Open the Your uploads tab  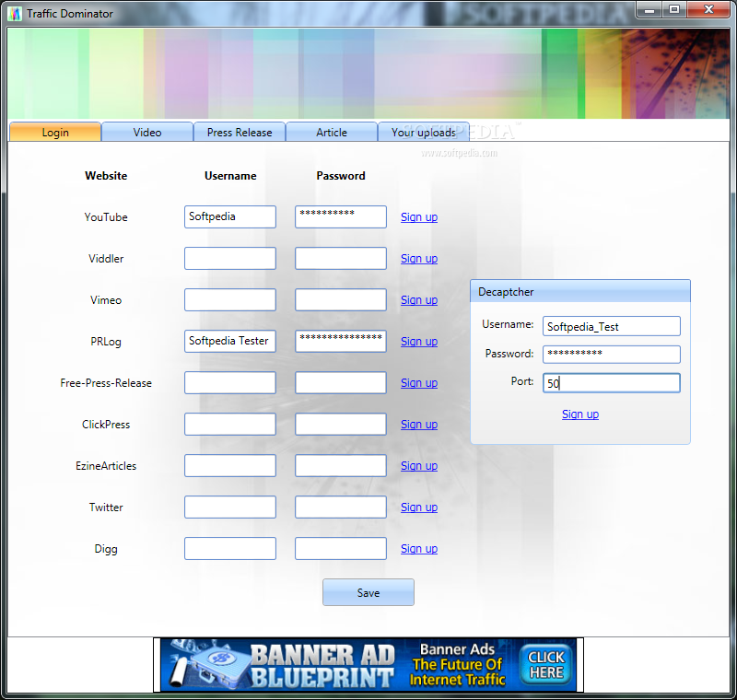(424, 132)
